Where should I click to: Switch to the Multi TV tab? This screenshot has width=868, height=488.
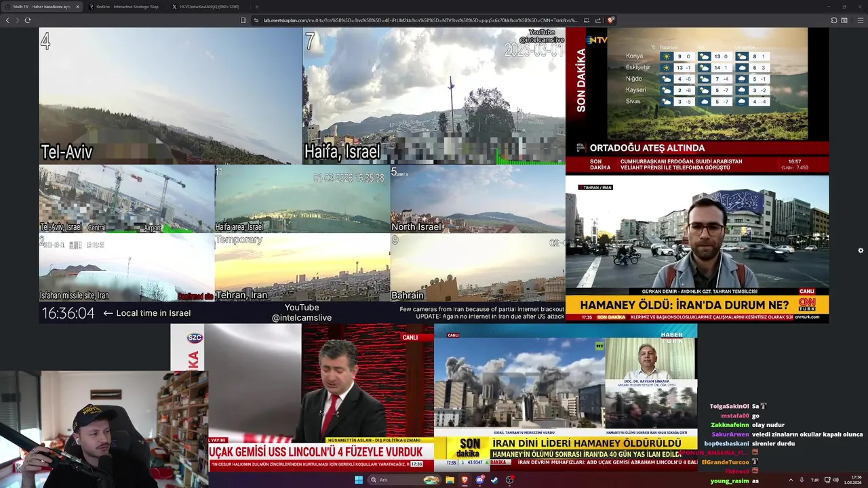pos(42,7)
